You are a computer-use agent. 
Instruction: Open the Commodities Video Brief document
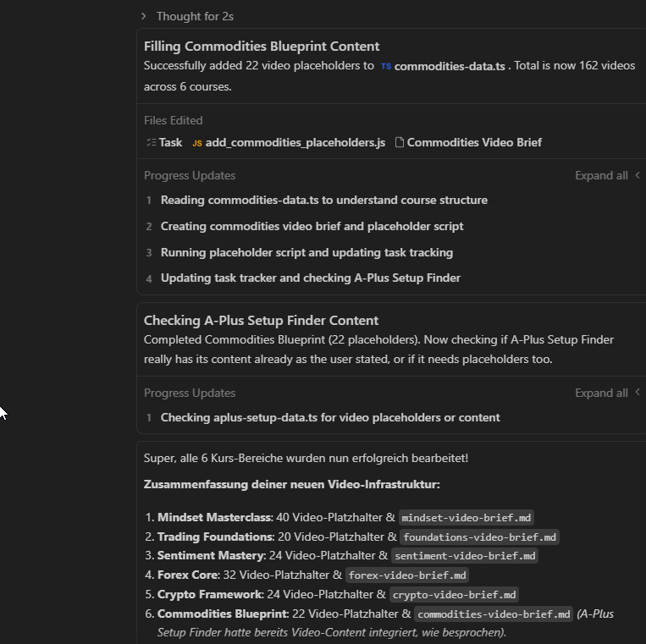[x=474, y=143]
